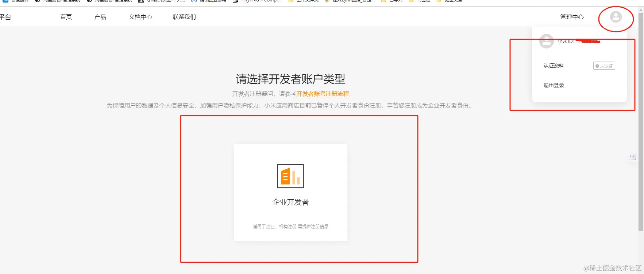Click the 未认证 status badge
Viewport: 644px width, 274px height.
[604, 66]
